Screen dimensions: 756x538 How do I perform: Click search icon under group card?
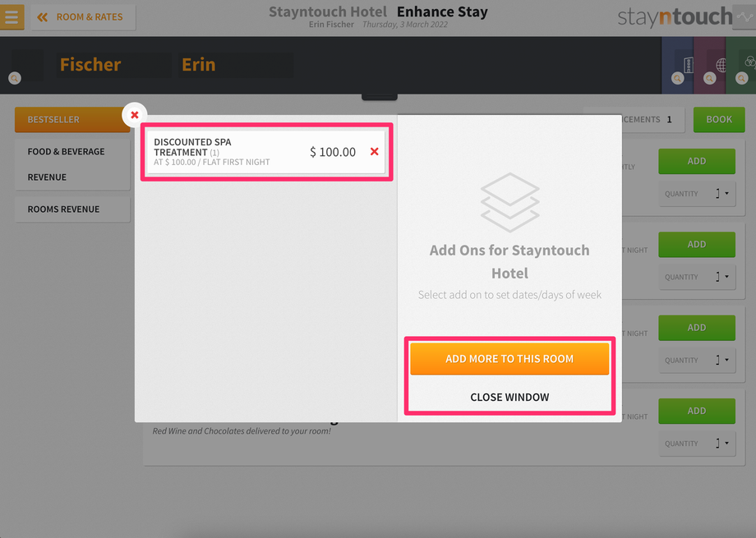[x=741, y=78]
